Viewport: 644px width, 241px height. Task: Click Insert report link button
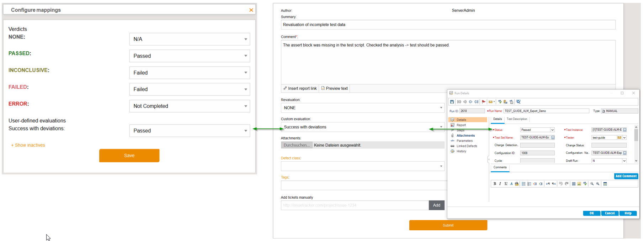coord(300,88)
